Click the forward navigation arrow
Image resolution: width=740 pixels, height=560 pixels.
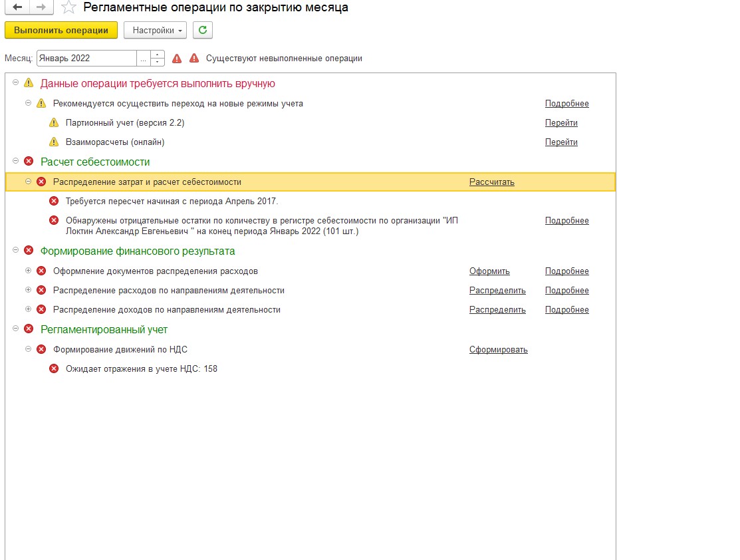[41, 7]
